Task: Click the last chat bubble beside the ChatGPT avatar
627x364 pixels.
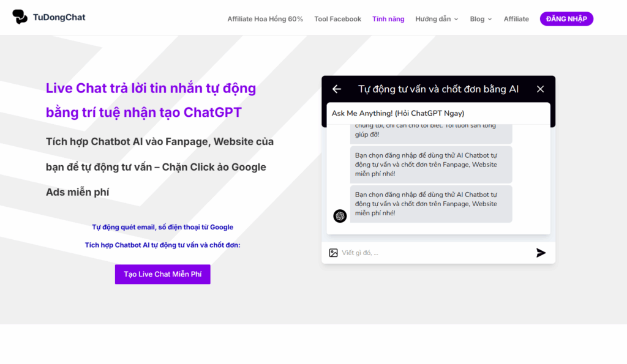Action: [x=431, y=204]
